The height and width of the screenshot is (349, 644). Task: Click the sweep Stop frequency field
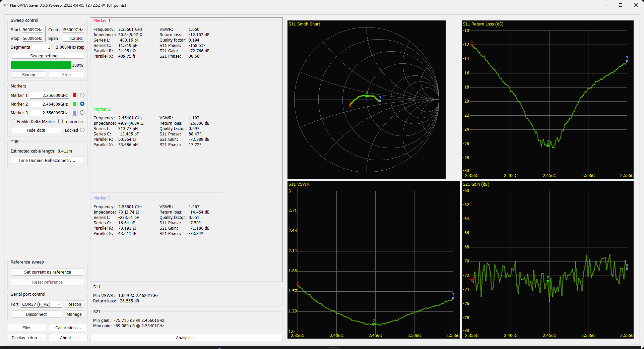point(33,38)
